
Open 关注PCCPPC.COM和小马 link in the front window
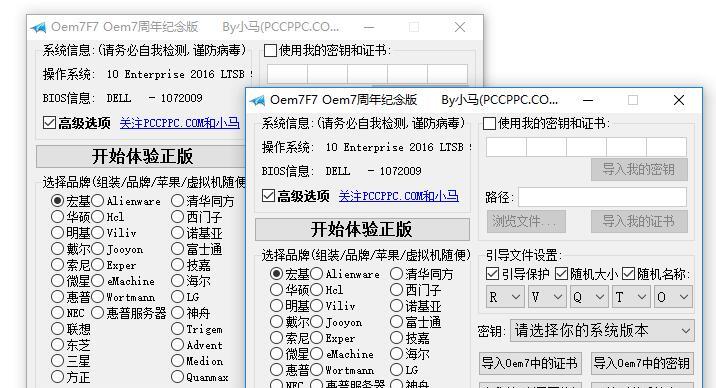tap(399, 196)
